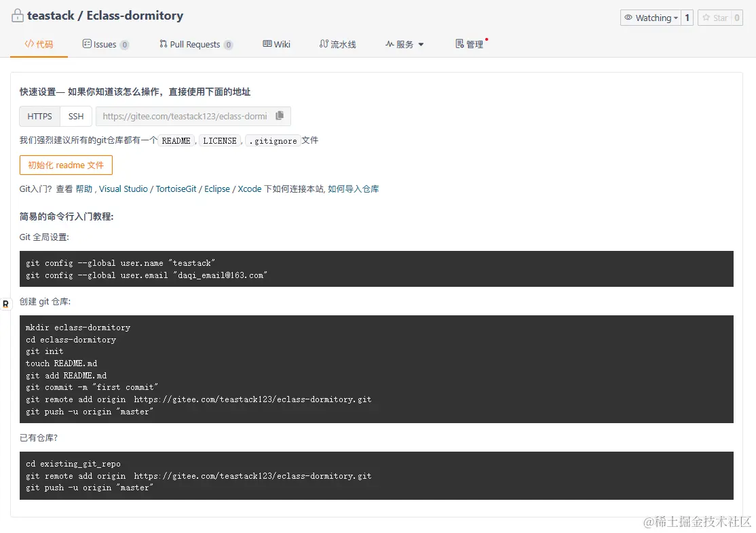Screen dimensions: 756x533
Task: Click the git config user.name command line
Action: click(121, 263)
